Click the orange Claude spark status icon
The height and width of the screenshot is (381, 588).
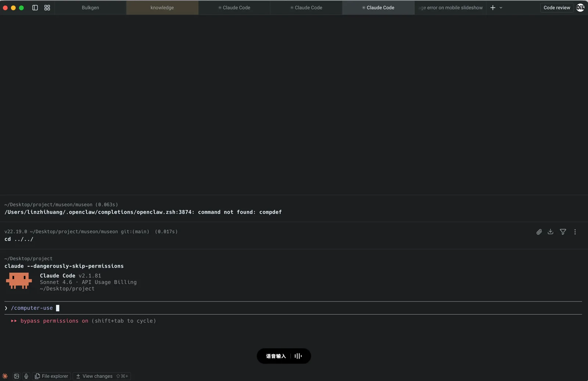coord(5,376)
